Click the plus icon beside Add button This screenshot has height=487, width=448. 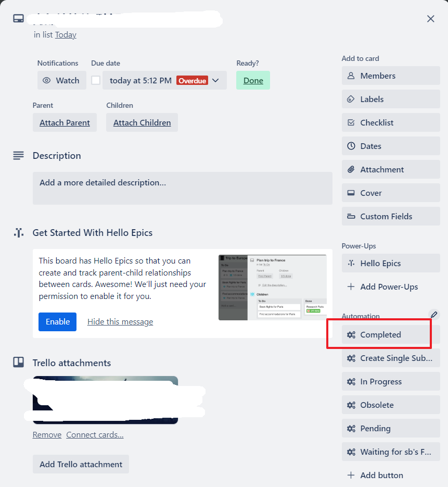351,476
